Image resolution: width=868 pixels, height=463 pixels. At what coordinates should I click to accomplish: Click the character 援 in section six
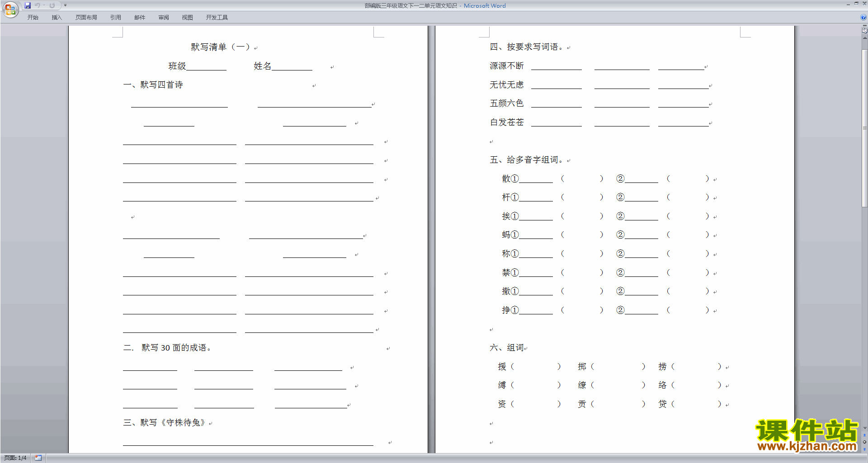(x=502, y=367)
